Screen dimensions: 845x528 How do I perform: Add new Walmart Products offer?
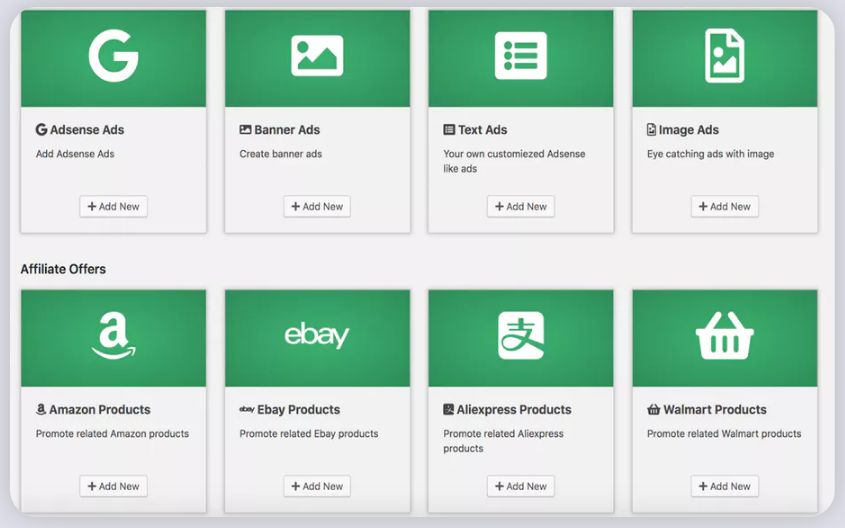coord(725,486)
